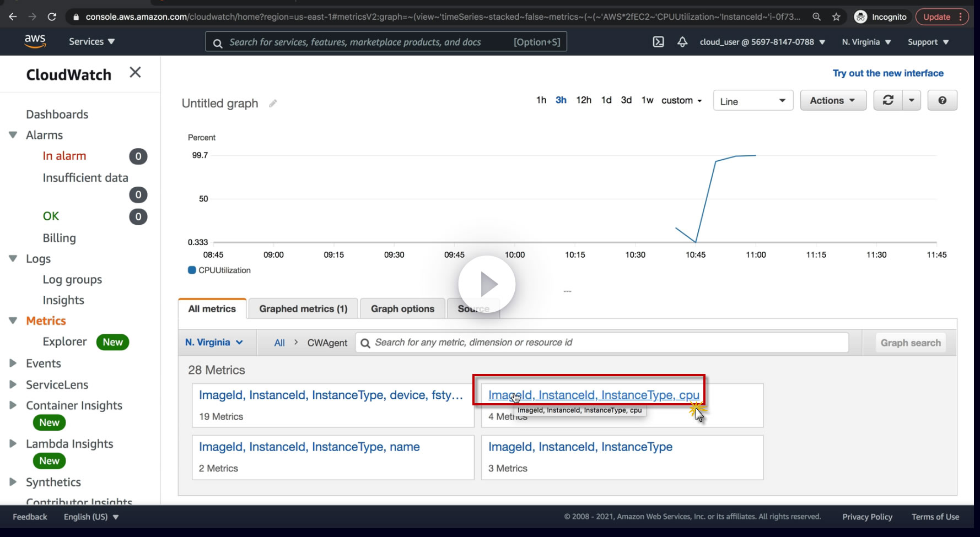Screen dimensions: 980x537
Task: Open the Actions dropdown button
Action: click(x=833, y=100)
